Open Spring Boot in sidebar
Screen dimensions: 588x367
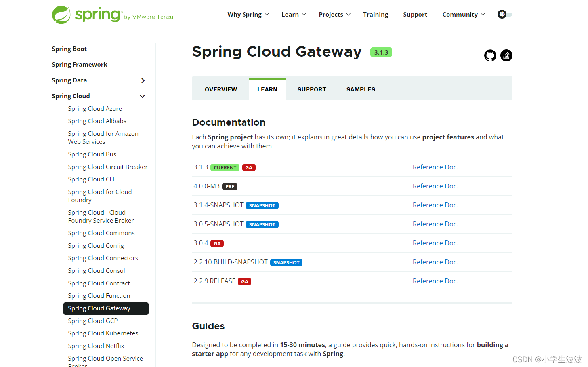pos(69,49)
